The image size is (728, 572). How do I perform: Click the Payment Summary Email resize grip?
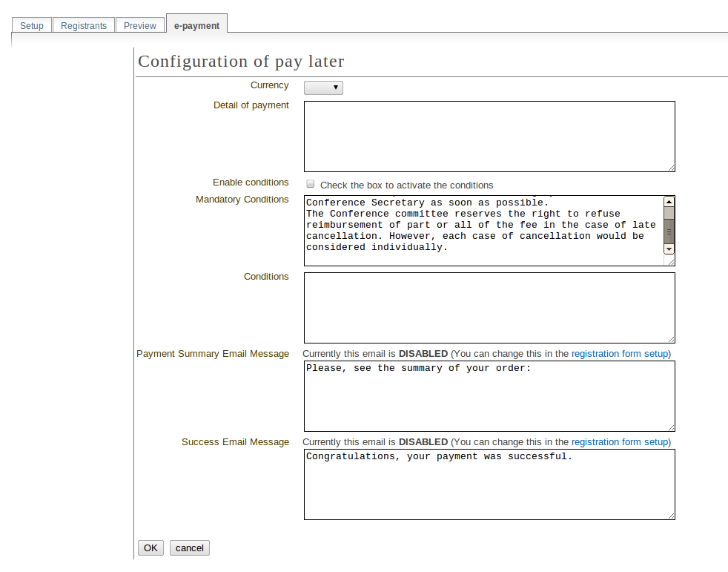point(672,428)
